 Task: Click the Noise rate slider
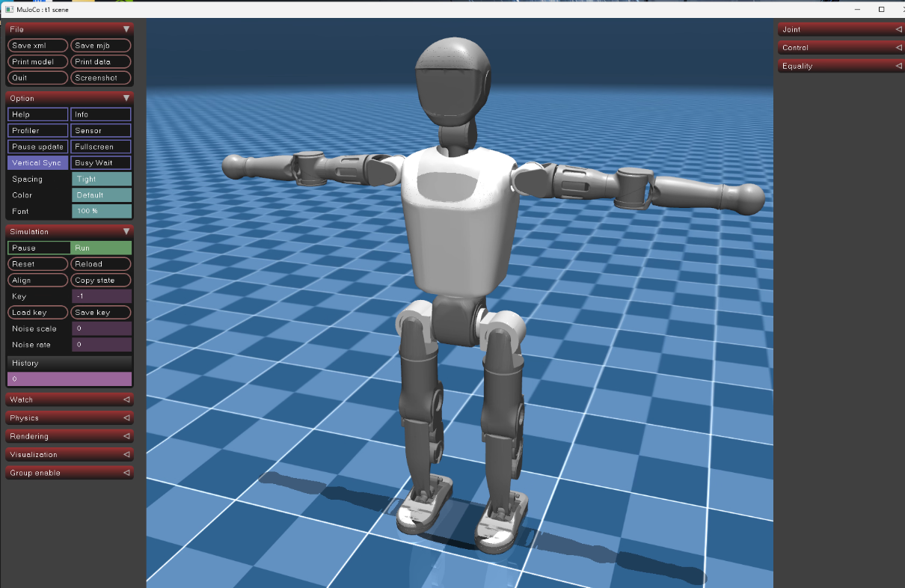pos(102,345)
